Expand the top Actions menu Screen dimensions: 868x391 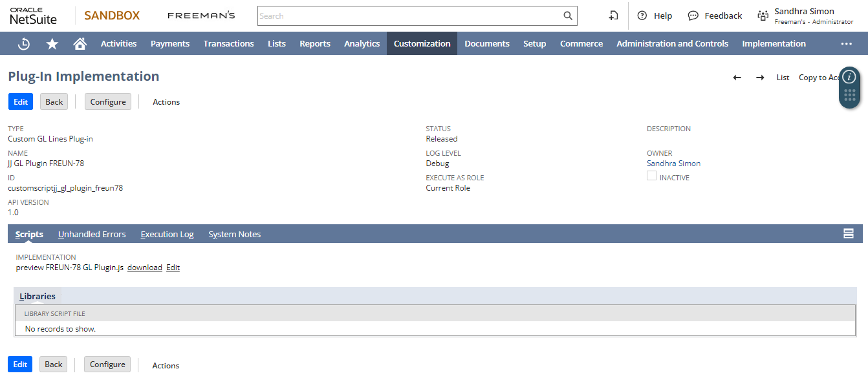(166, 102)
